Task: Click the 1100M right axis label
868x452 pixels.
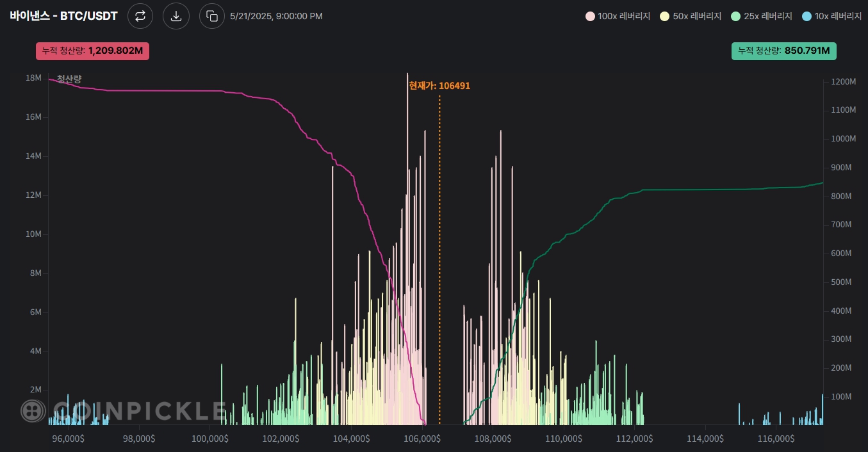Action: tap(843, 110)
